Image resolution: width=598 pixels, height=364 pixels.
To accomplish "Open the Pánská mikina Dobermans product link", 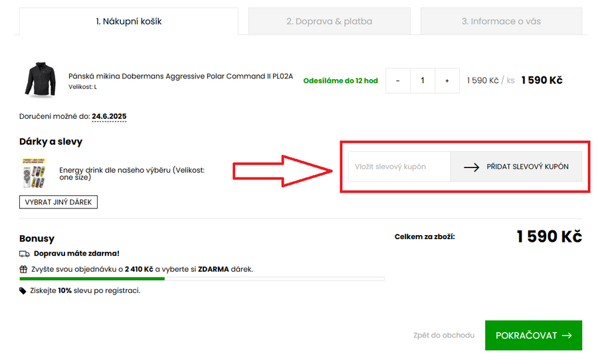I will [x=181, y=76].
